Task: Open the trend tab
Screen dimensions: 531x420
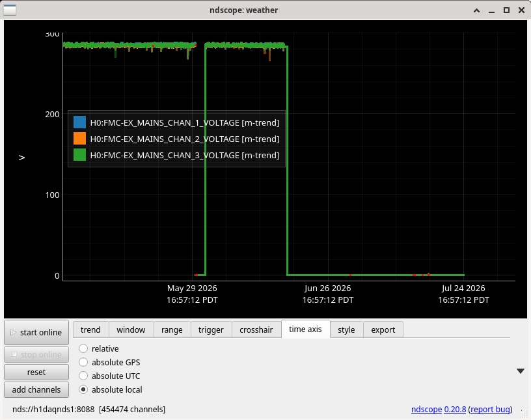Action: [x=90, y=330]
